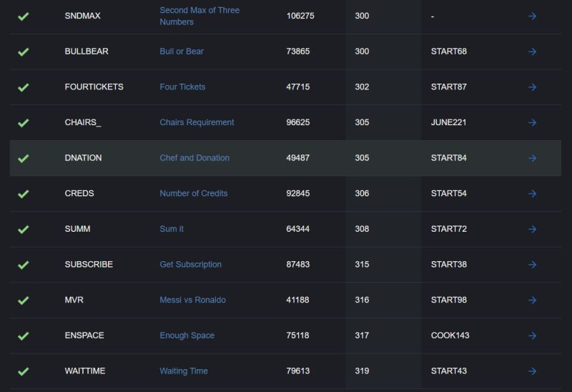The image size is (572, 392).
Task: Click the 'Chef and Donation' link
Action: click(194, 158)
